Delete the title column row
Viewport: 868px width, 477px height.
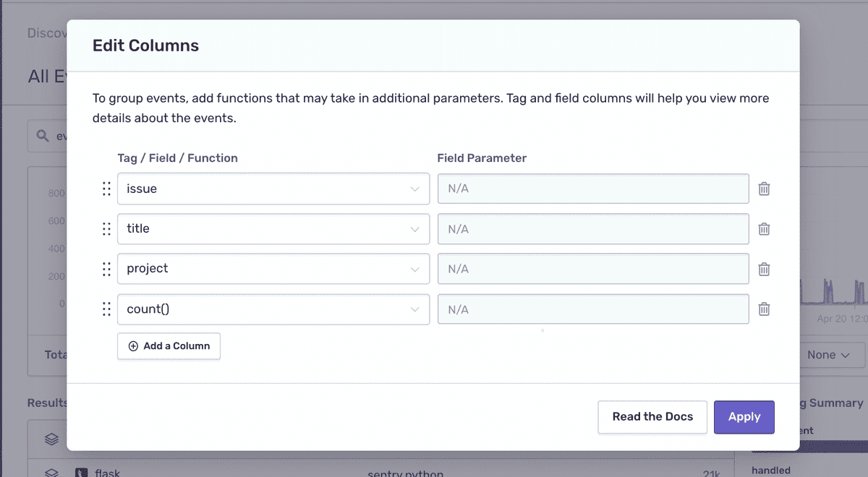[x=764, y=228]
